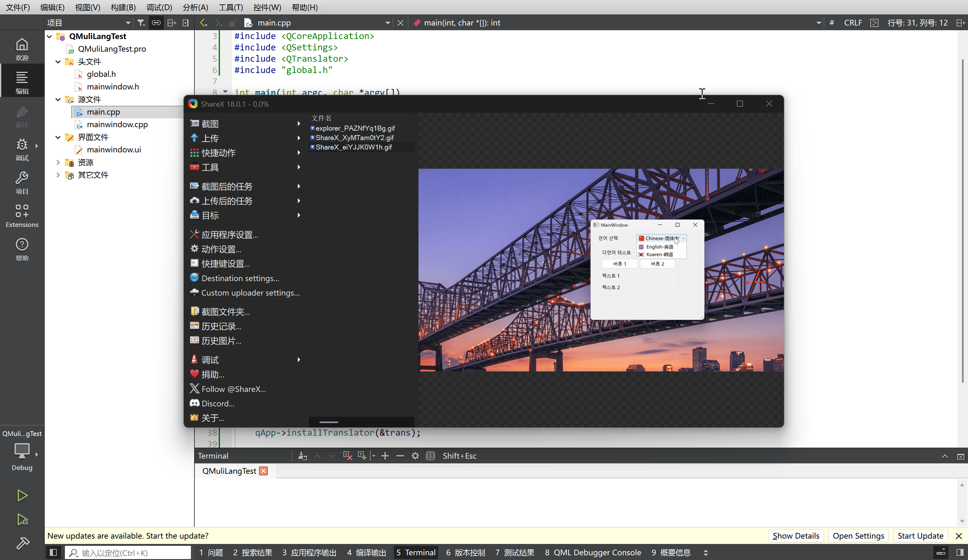This screenshot has height=560, width=968.
Task: Click the Show Details button
Action: 796,535
